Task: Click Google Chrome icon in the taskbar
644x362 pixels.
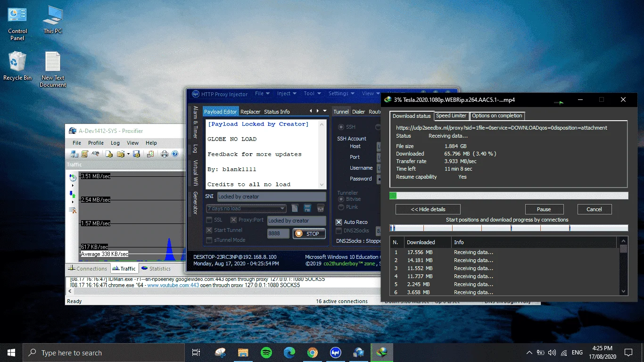Action: click(x=312, y=352)
